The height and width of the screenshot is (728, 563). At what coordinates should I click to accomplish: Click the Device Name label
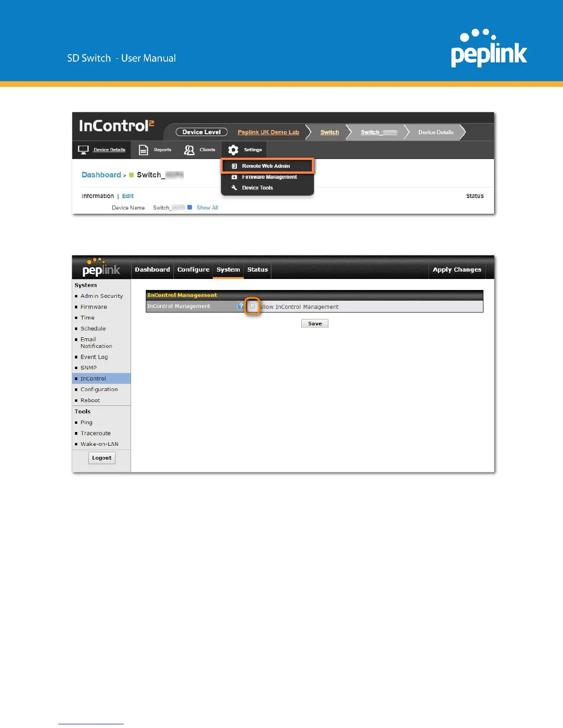click(x=128, y=208)
